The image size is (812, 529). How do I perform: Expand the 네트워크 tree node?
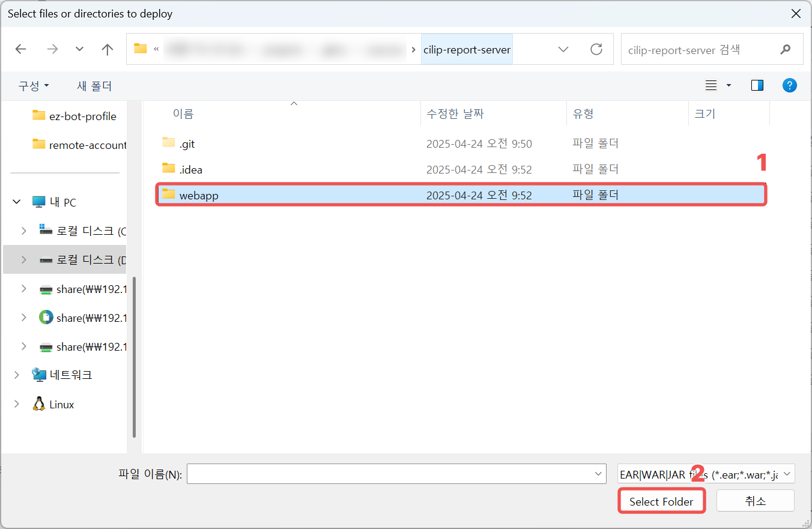click(x=17, y=375)
